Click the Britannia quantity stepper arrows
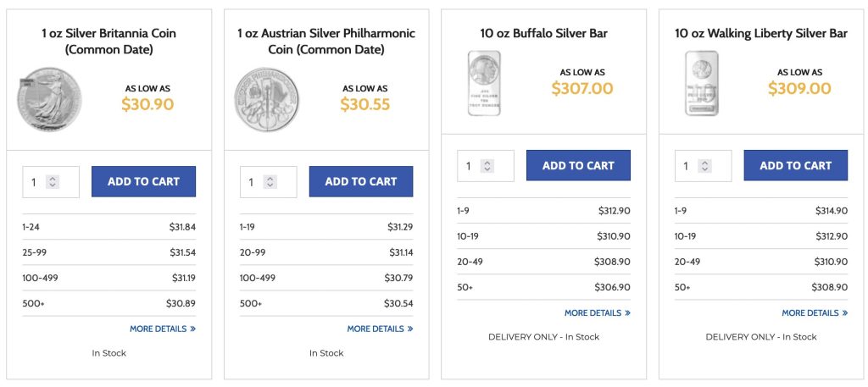This screenshot has width=868, height=387. pyautogui.click(x=53, y=182)
